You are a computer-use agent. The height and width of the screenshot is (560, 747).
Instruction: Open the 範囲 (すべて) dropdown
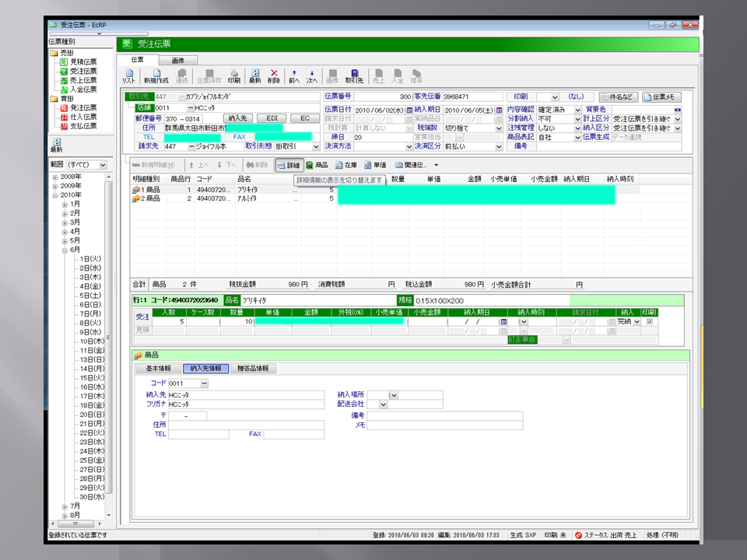pos(103,165)
